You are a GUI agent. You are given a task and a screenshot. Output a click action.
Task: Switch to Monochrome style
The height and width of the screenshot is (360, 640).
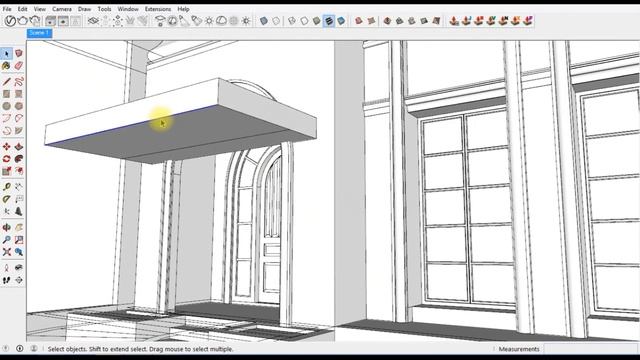pyautogui.click(x=341, y=21)
